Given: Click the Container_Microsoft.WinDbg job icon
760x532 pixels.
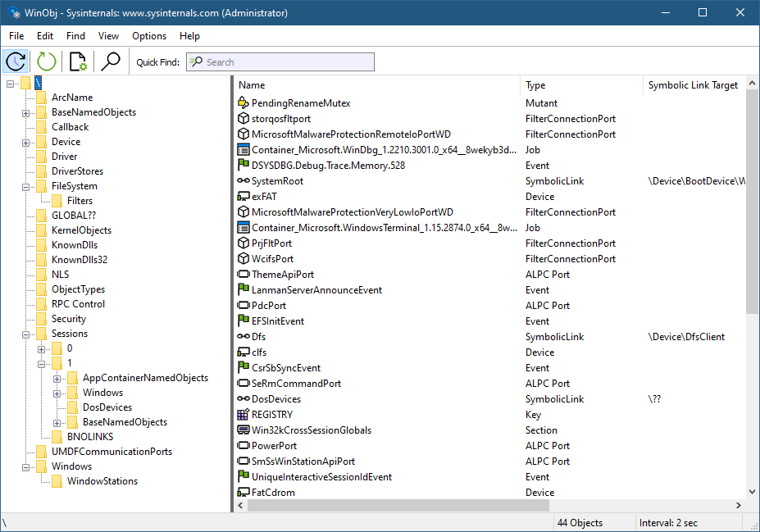Looking at the screenshot, I should pyautogui.click(x=243, y=150).
